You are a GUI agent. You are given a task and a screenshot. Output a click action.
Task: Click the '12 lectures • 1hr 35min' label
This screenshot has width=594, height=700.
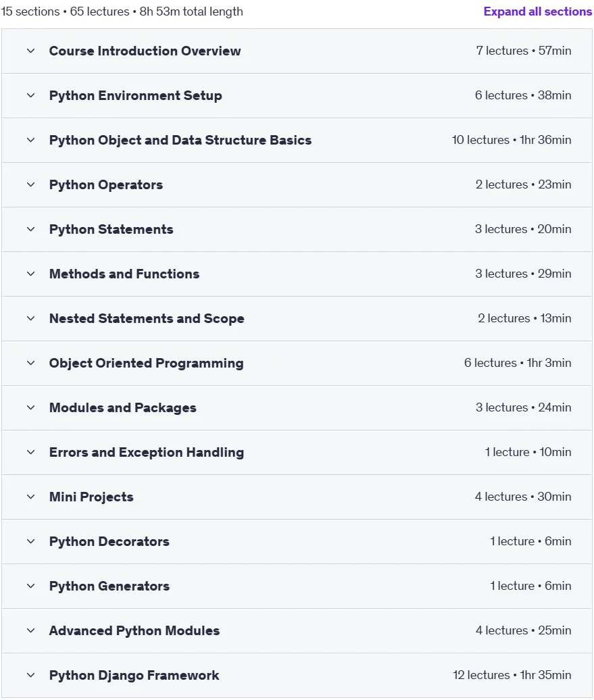point(512,675)
